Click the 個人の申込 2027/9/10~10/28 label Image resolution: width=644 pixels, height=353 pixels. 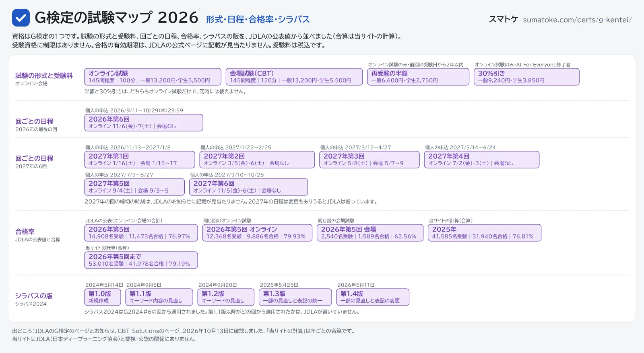(x=227, y=174)
